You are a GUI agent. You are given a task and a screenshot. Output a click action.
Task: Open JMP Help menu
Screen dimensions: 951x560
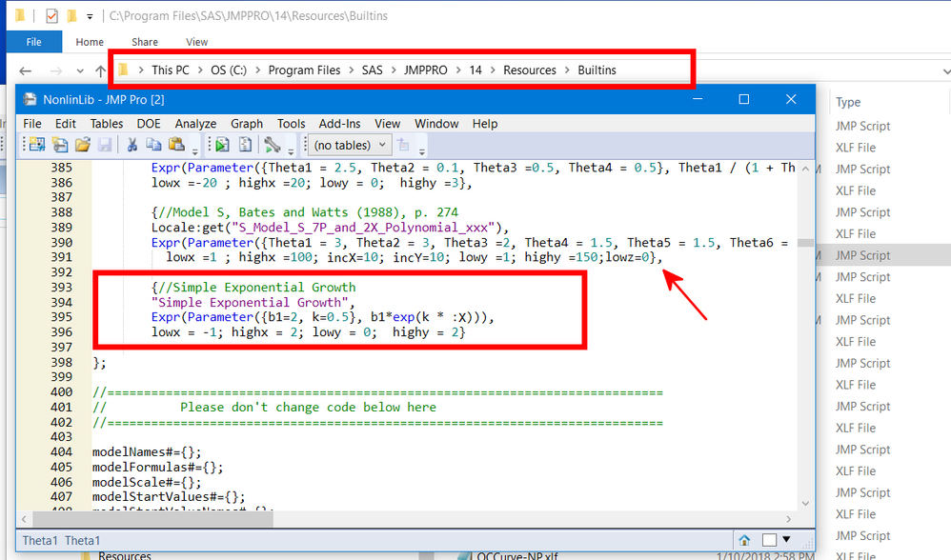485,124
